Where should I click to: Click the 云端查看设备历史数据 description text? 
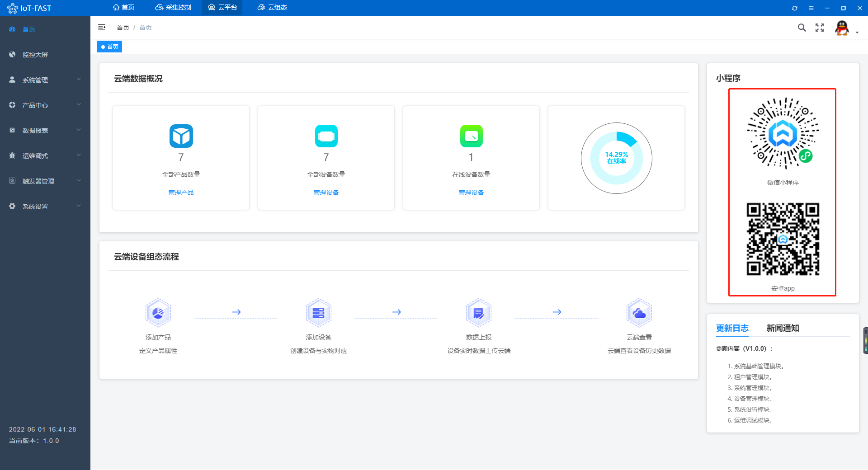click(639, 351)
